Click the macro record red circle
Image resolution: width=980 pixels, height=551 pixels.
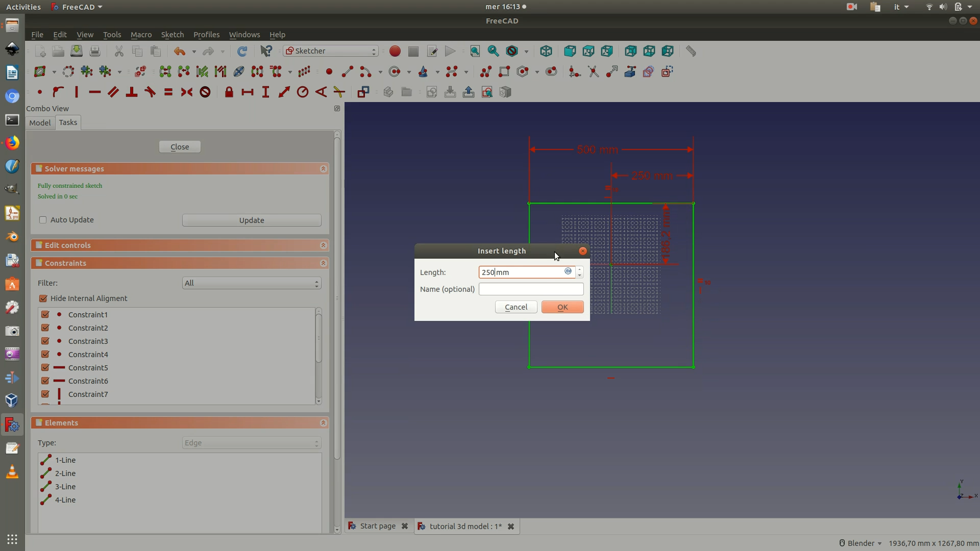click(395, 51)
